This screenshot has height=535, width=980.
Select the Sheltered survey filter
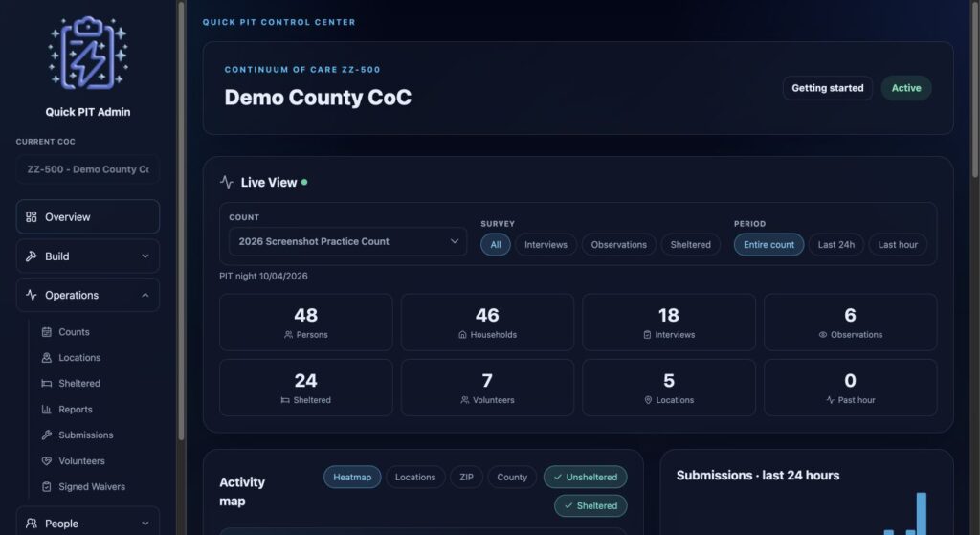[x=691, y=244]
